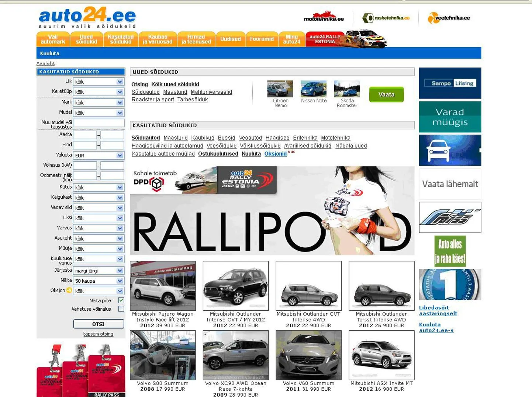
Task: Open the Uudised tab
Action: [x=231, y=39]
